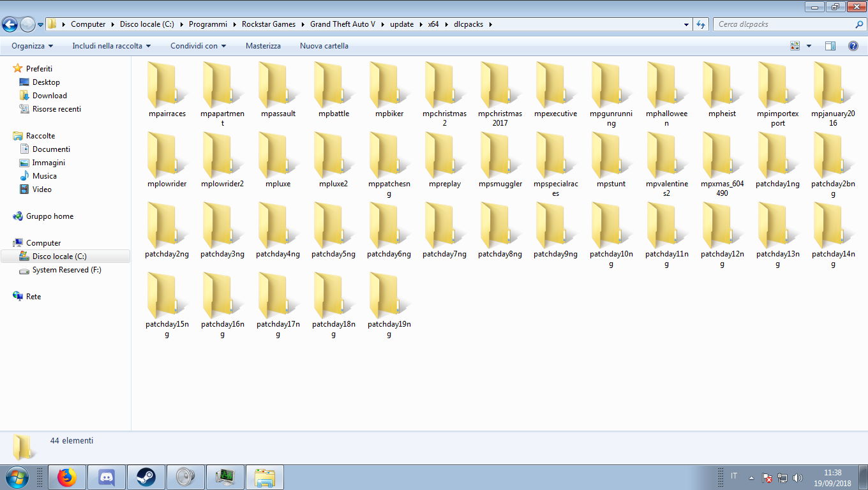Click the Masterizza button

263,46
